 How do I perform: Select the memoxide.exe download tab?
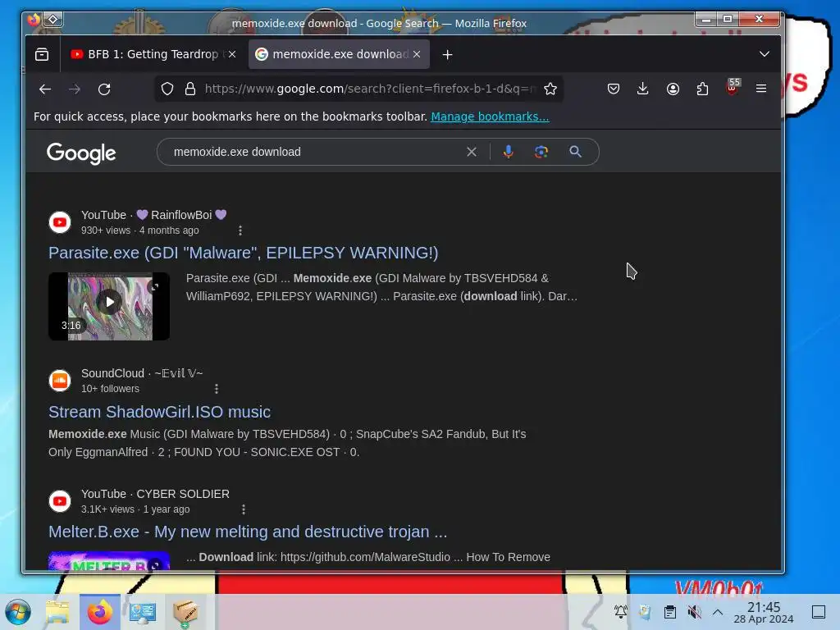[339, 54]
